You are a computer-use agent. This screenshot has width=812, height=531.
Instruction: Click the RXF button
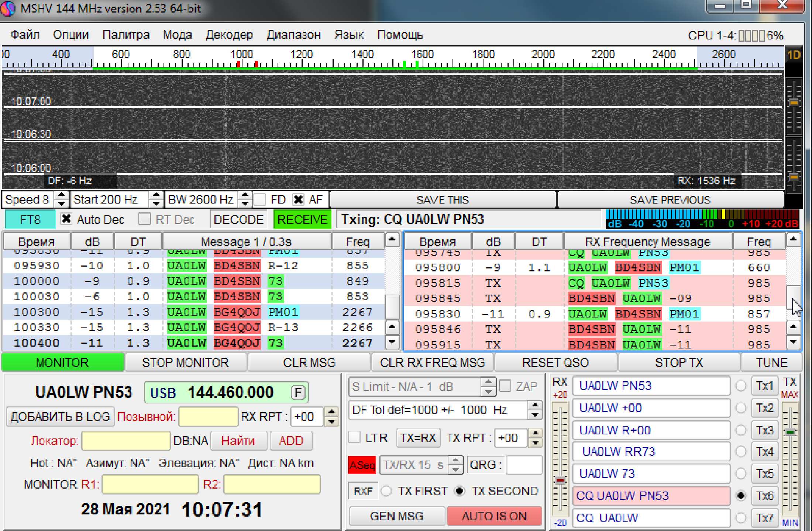363,491
